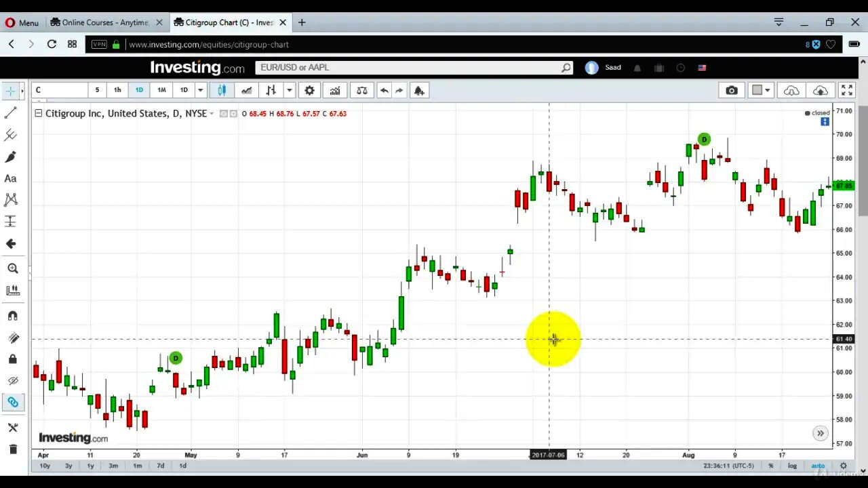
Task: Enter fullscreen chart mode
Action: click(847, 90)
